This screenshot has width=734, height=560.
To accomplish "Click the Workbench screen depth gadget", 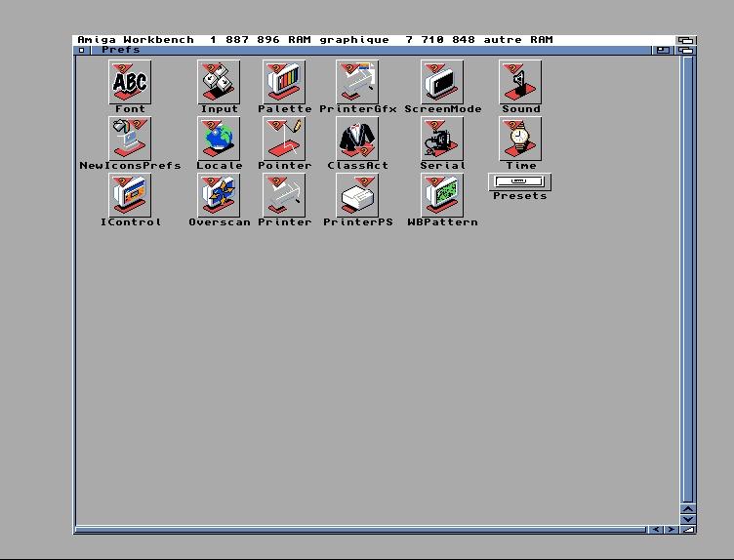I will (686, 40).
